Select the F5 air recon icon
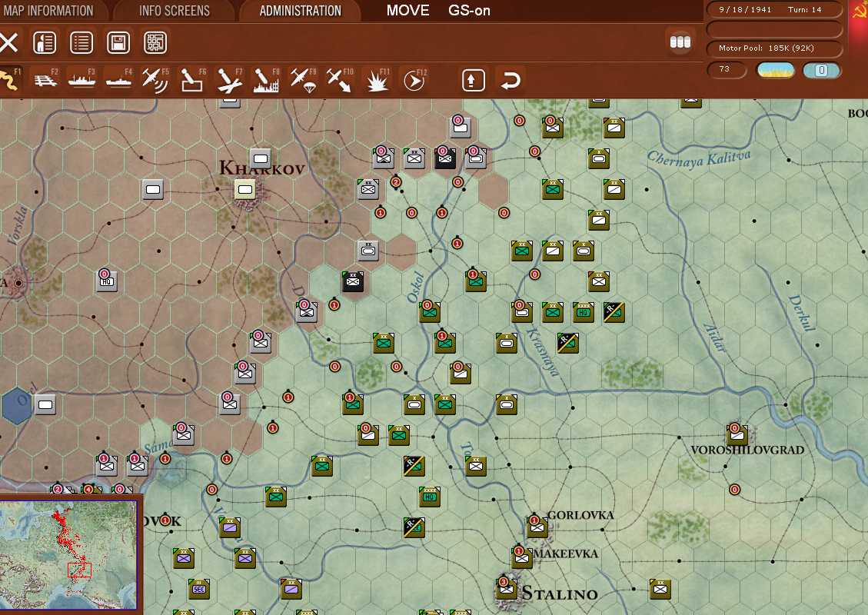868x615 pixels. [155, 80]
